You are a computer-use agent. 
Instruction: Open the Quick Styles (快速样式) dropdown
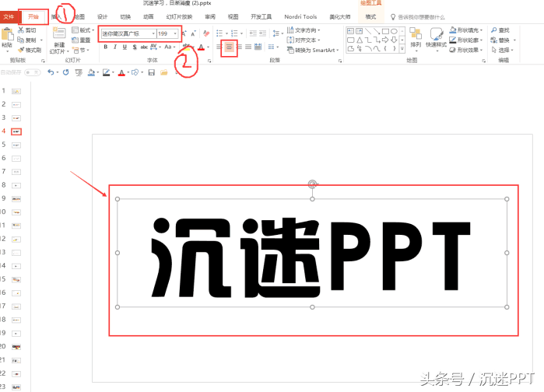click(436, 39)
